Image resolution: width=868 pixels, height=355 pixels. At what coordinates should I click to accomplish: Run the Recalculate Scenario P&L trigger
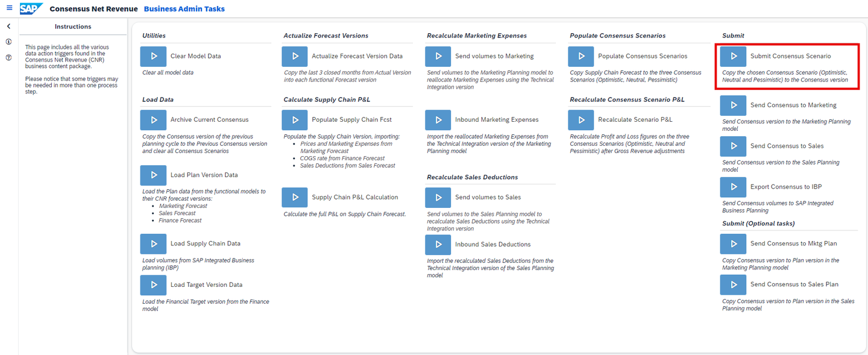click(x=581, y=120)
